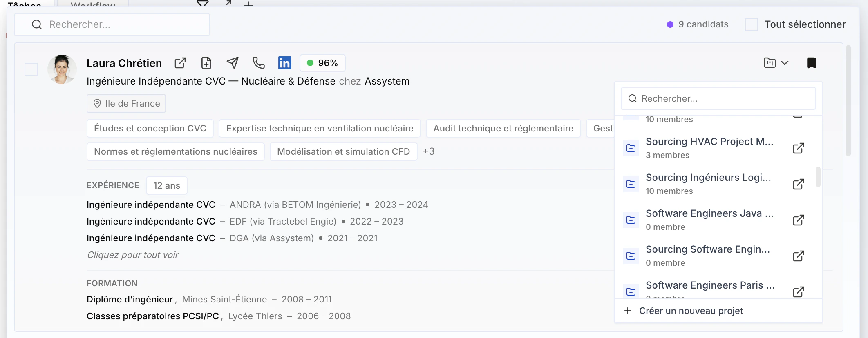
Task: Click Diplôme d'ingénieur Mines Saint-Étienne entry
Action: (x=209, y=300)
